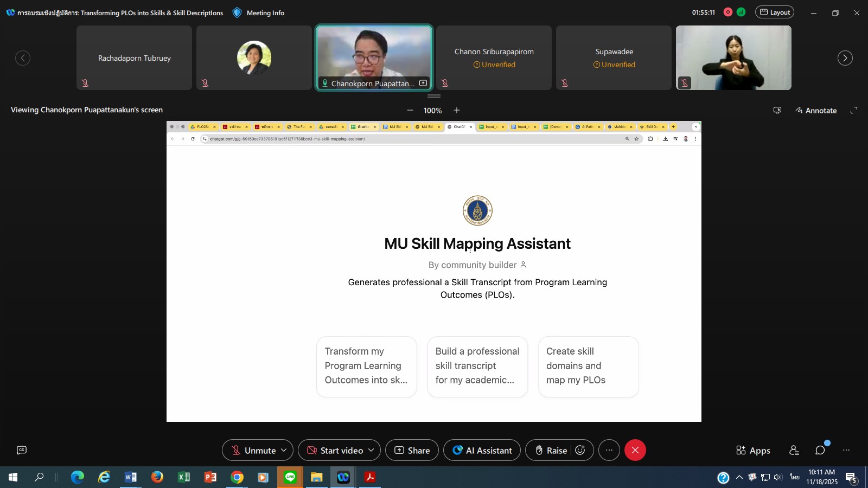Open the participants panel icon
This screenshot has width=868, height=488.
pos(794,450)
